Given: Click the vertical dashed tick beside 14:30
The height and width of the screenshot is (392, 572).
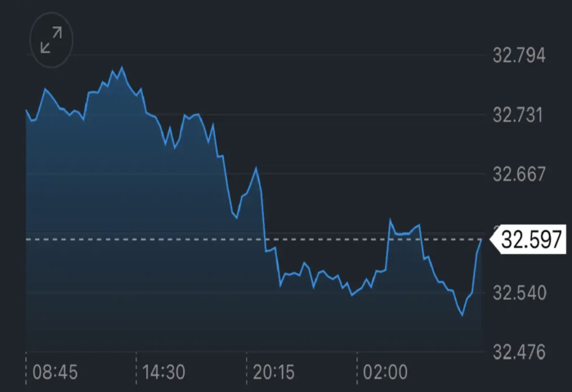Looking at the screenshot, I should click(x=136, y=369).
